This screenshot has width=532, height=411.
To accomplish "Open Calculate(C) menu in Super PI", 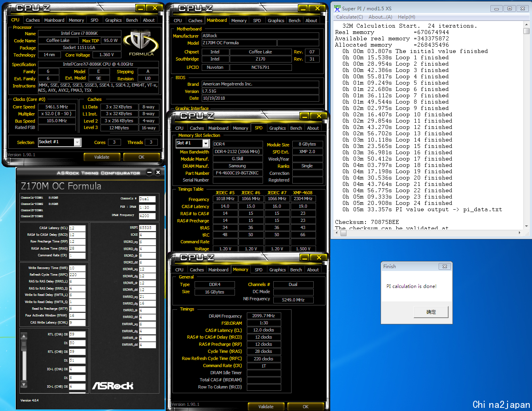I will pos(350,17).
